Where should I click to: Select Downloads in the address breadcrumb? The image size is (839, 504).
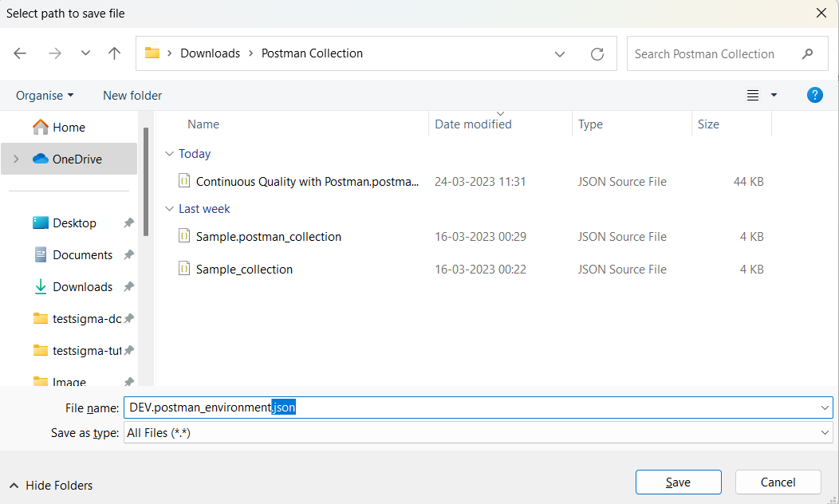pyautogui.click(x=211, y=53)
